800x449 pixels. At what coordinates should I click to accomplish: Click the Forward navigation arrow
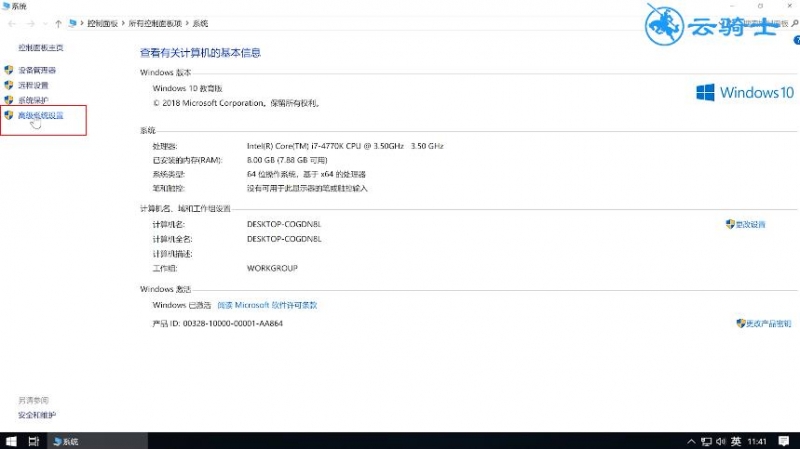pos(31,23)
